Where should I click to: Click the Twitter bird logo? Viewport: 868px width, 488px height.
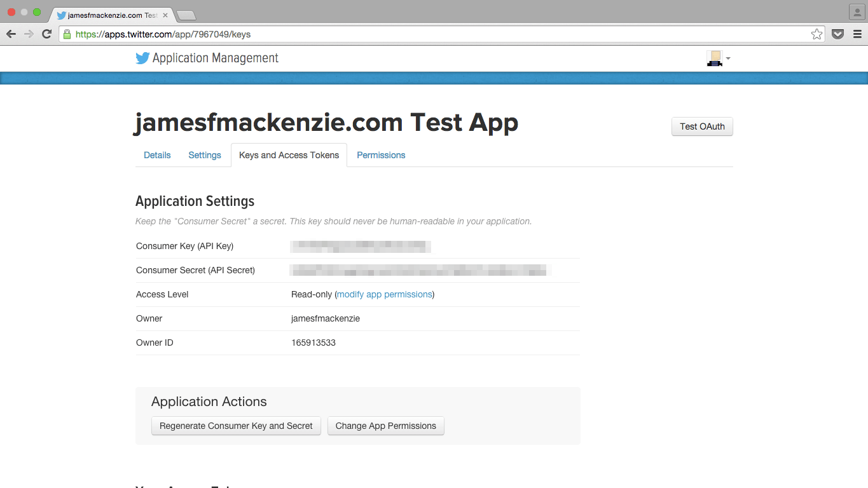(142, 58)
